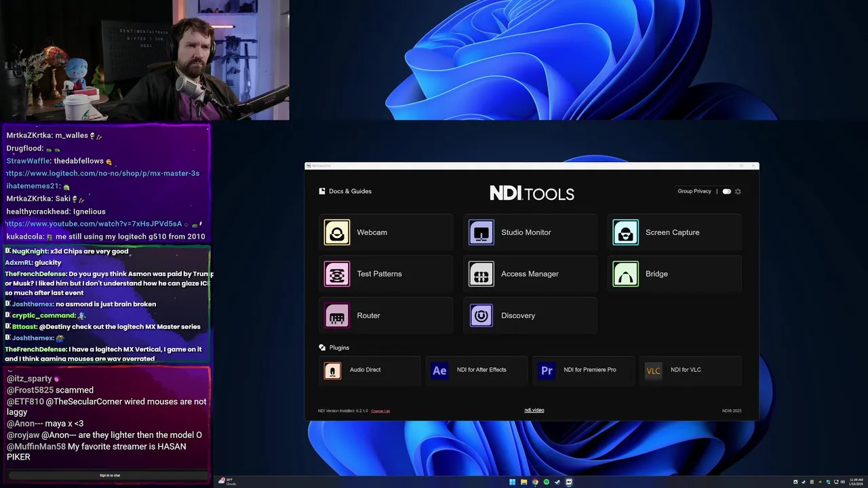The image size is (868, 488).
Task: Launch the Discovery tool
Action: [x=530, y=315]
